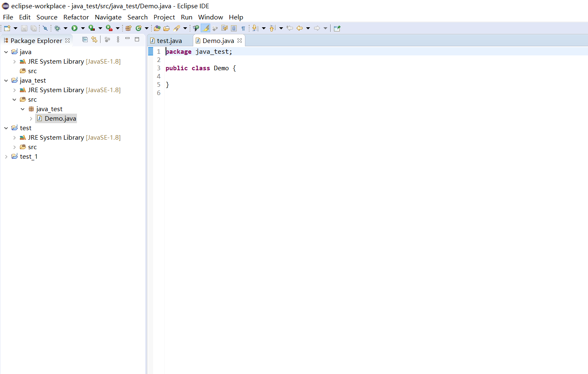The width and height of the screenshot is (588, 374).
Task: Click the Coverage launch icon
Action: click(91, 28)
